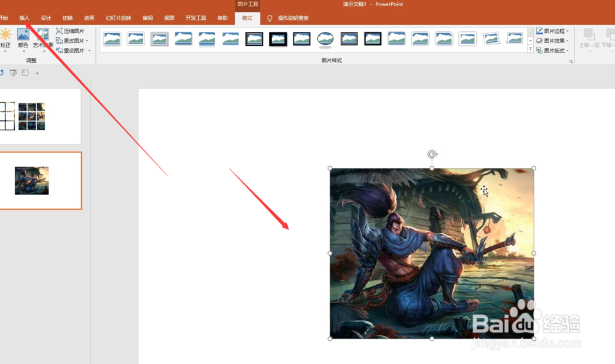Open the 校正 corrections tool
This screenshot has height=364, width=615.
coord(6,39)
